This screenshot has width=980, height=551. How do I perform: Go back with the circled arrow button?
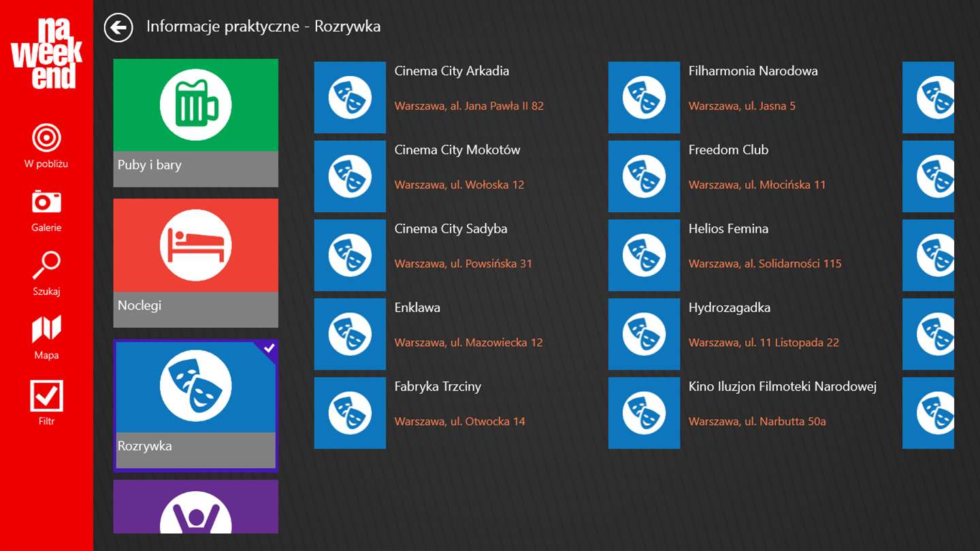[118, 27]
